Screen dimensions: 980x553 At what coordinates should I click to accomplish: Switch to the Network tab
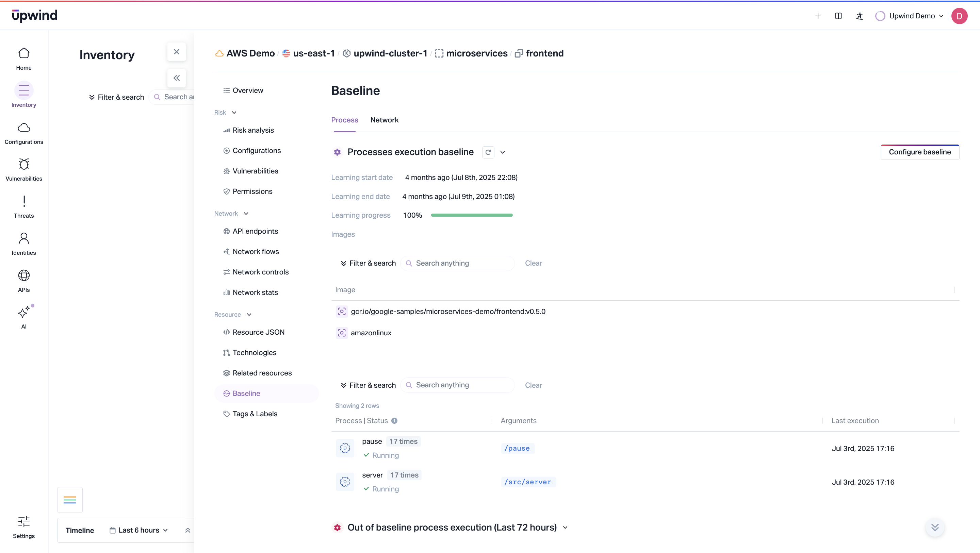[384, 120]
